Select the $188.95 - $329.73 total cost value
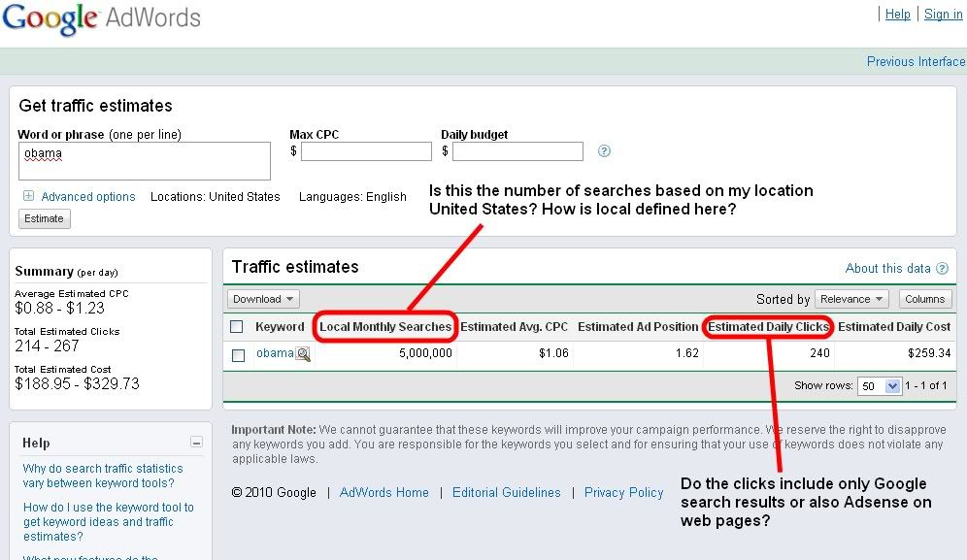The image size is (967, 560). [x=77, y=383]
